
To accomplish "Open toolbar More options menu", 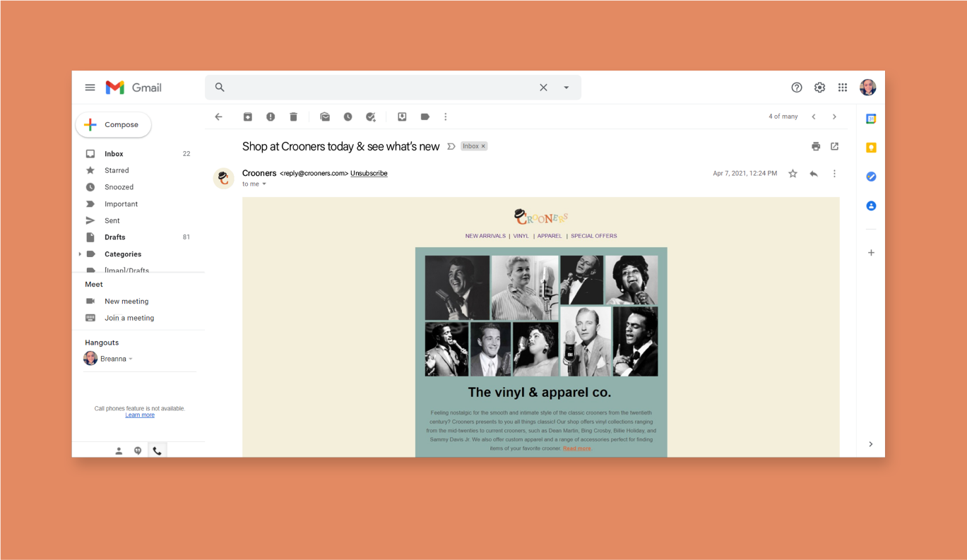I will click(446, 117).
